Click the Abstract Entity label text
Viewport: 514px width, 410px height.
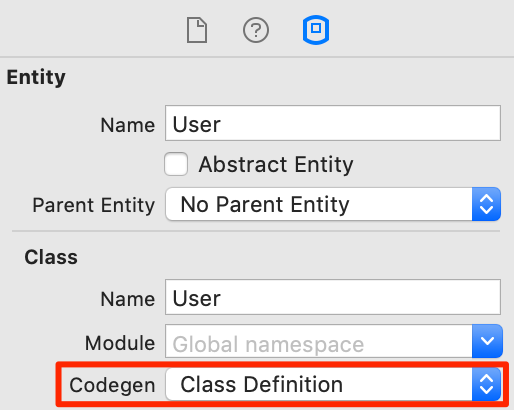[x=276, y=164]
